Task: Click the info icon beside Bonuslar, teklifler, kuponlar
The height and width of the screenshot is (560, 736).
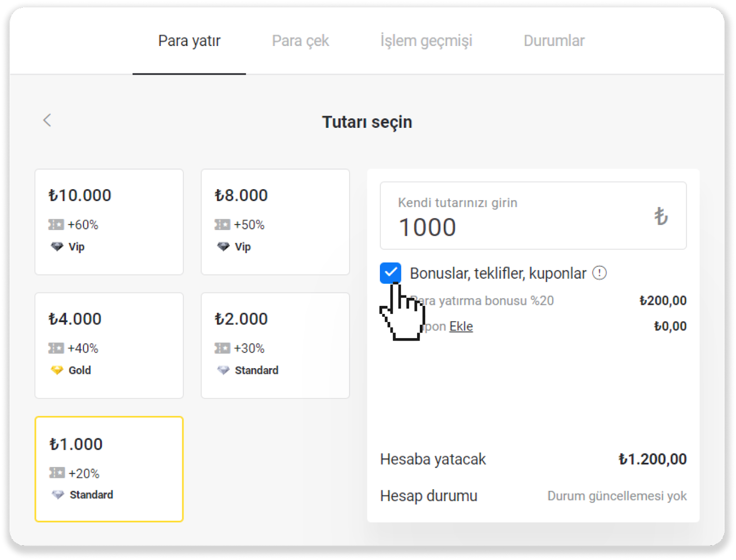Action: (x=599, y=273)
